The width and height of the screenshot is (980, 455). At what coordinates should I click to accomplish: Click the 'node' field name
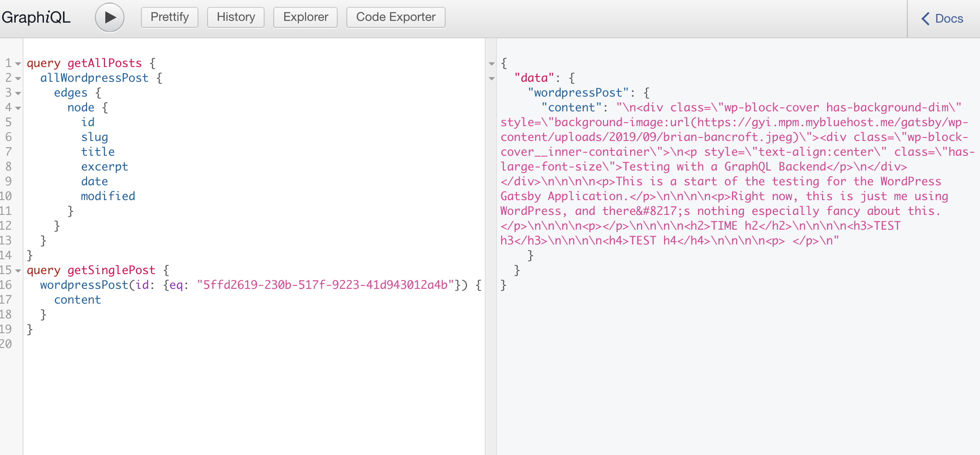(81, 107)
